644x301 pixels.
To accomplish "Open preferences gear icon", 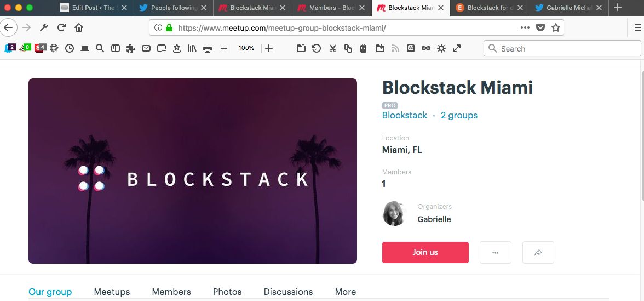I will (x=441, y=48).
